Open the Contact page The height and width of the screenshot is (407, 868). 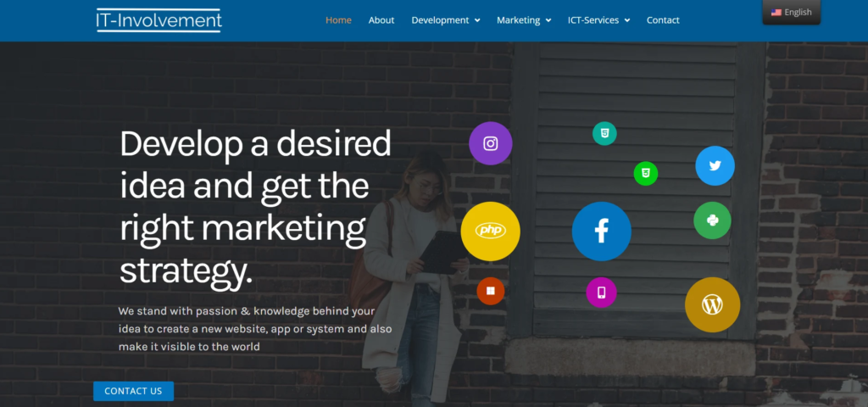pos(663,20)
